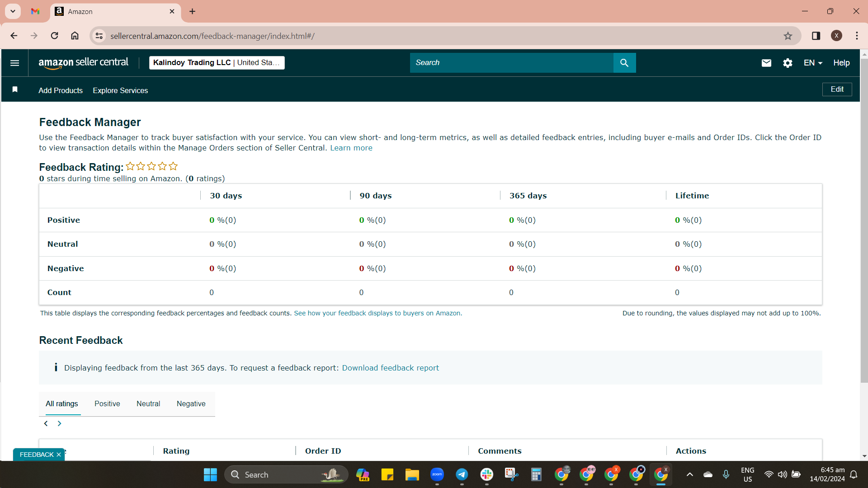Open the browser home page
This screenshot has width=868, height=488.
[75, 36]
